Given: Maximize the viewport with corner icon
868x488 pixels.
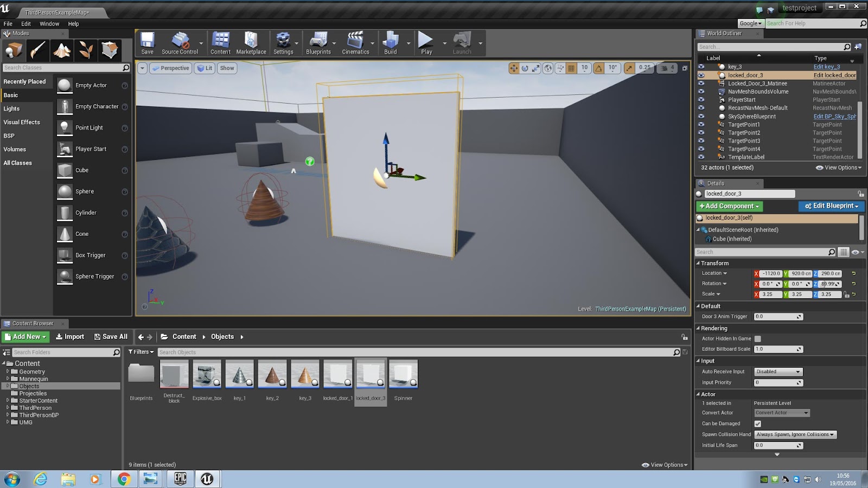Looking at the screenshot, I should coord(685,68).
